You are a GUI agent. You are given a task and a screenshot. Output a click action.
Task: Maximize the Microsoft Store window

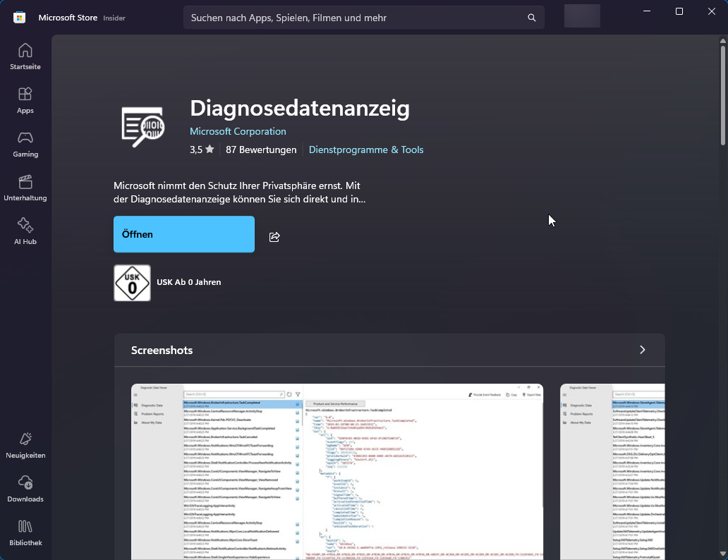coord(679,11)
